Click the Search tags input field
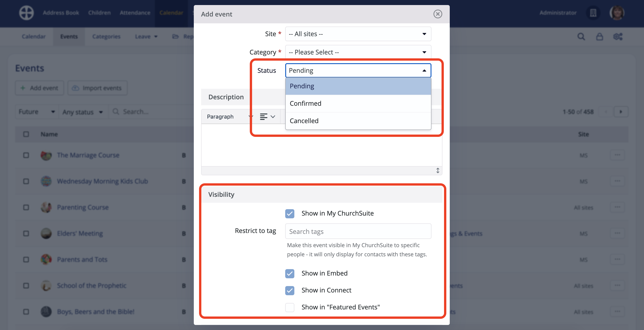 tap(358, 231)
